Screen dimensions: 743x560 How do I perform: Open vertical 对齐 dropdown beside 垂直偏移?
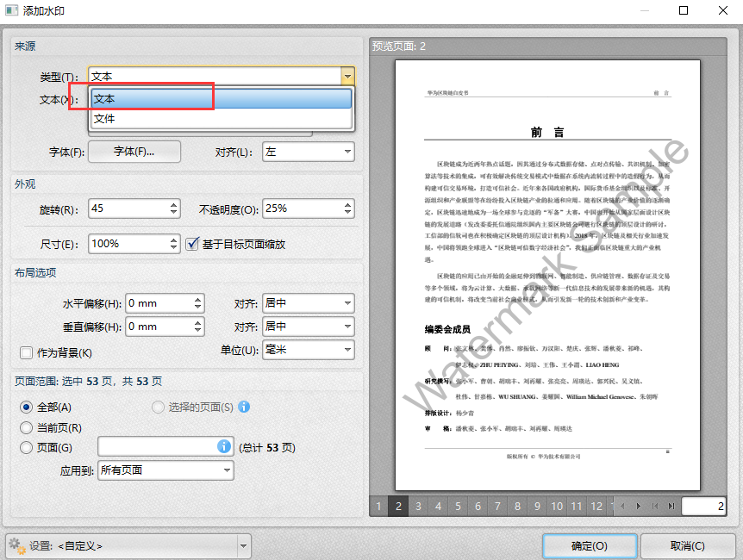[309, 327]
